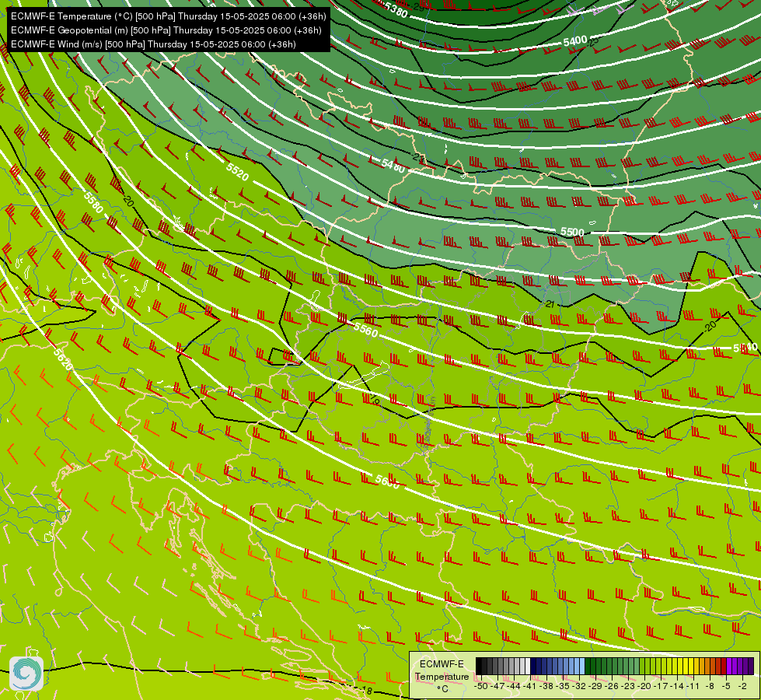The width and height of the screenshot is (761, 700).
Task: Click the -21 isotherm label below the 5500 contour
Action: [x=549, y=304]
